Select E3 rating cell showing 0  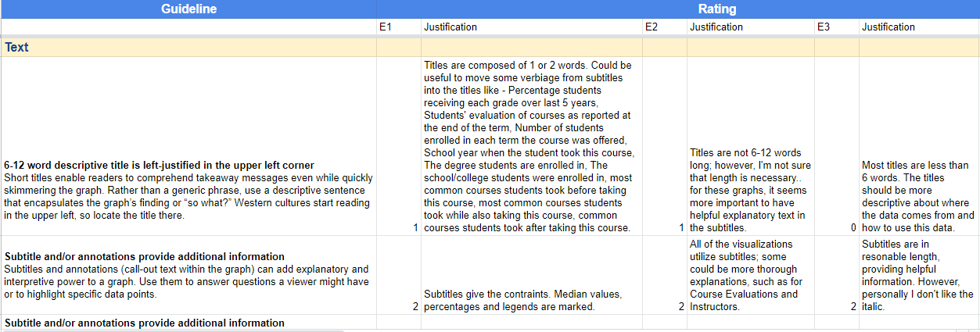[x=836, y=227]
